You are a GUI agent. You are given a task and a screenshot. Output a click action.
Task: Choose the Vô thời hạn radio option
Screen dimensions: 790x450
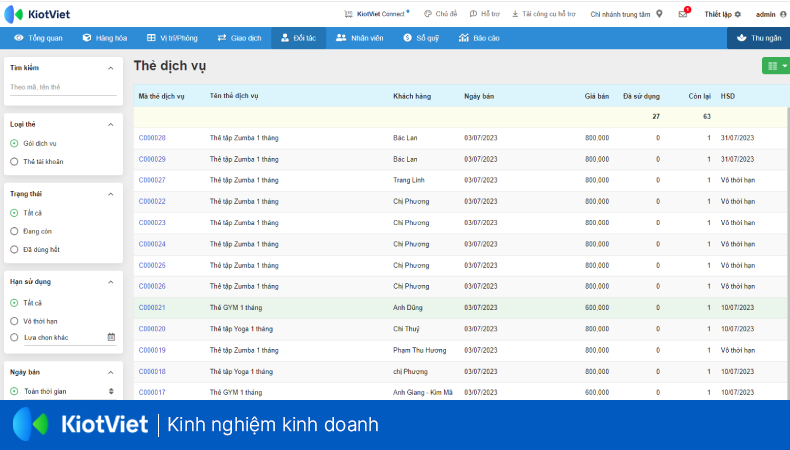pos(14,321)
